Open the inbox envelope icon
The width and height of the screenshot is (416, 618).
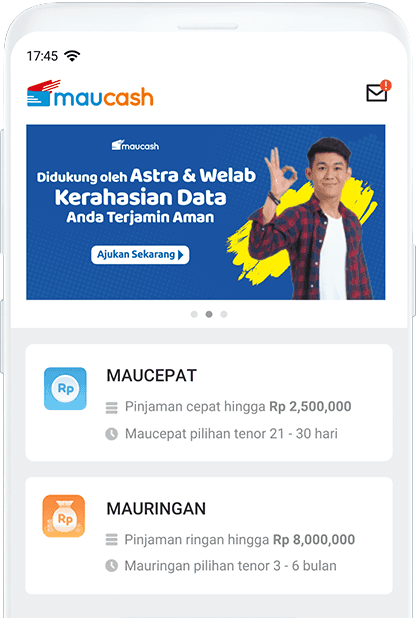click(x=377, y=93)
